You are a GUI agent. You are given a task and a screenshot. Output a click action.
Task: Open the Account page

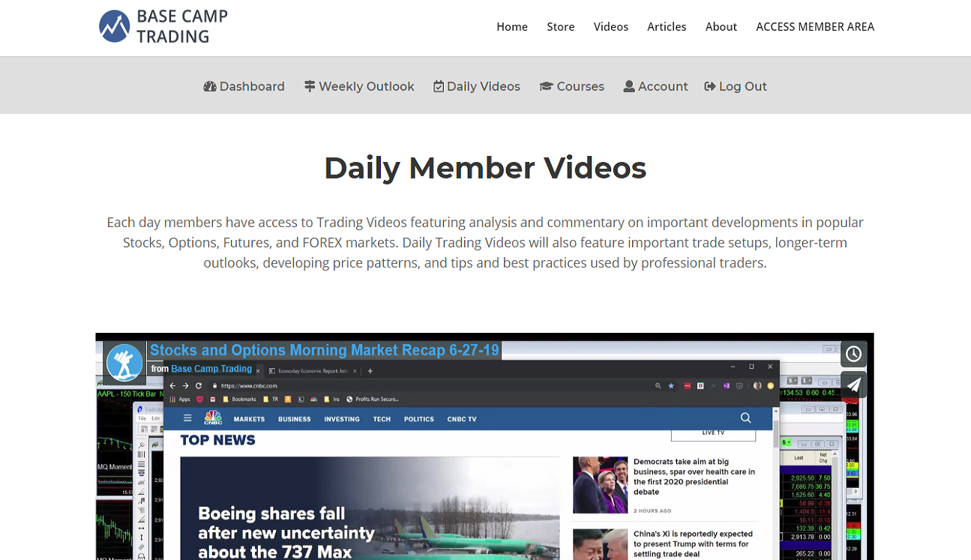[655, 86]
